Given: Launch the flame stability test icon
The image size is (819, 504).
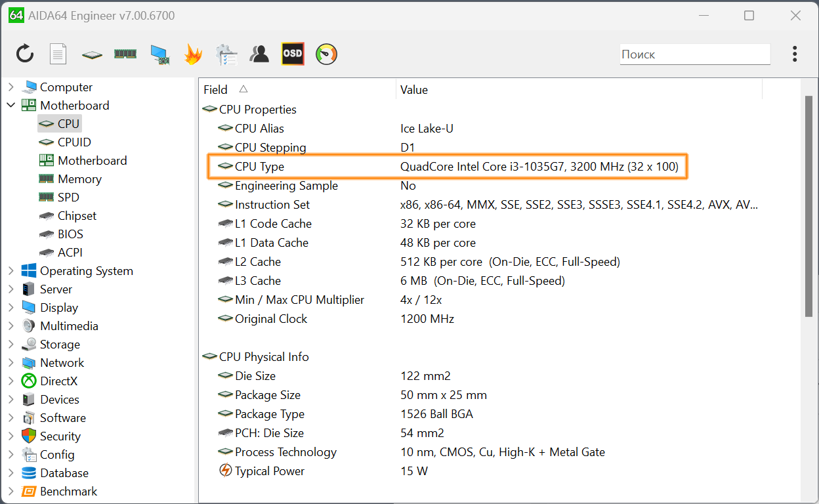Looking at the screenshot, I should pyautogui.click(x=192, y=54).
